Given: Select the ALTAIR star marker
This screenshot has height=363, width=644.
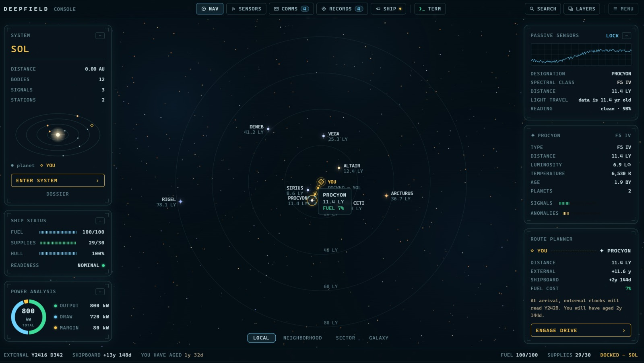Looking at the screenshot, I should point(339,168).
